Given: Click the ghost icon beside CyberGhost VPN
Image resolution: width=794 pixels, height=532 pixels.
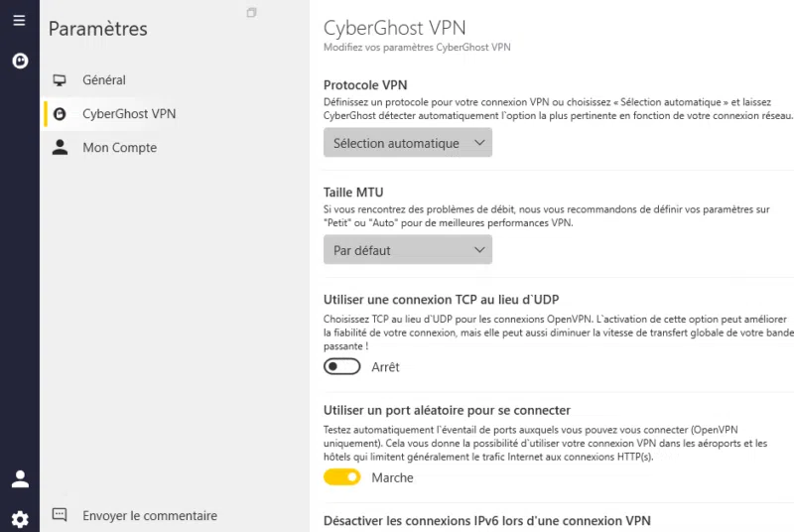Looking at the screenshot, I should pos(61,114).
